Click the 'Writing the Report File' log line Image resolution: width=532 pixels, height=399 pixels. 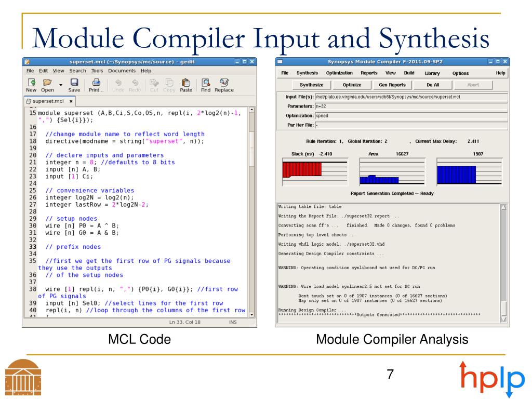click(339, 216)
